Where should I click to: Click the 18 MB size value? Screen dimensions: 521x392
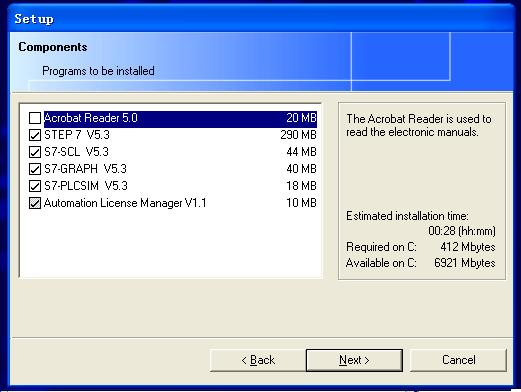[301, 186]
